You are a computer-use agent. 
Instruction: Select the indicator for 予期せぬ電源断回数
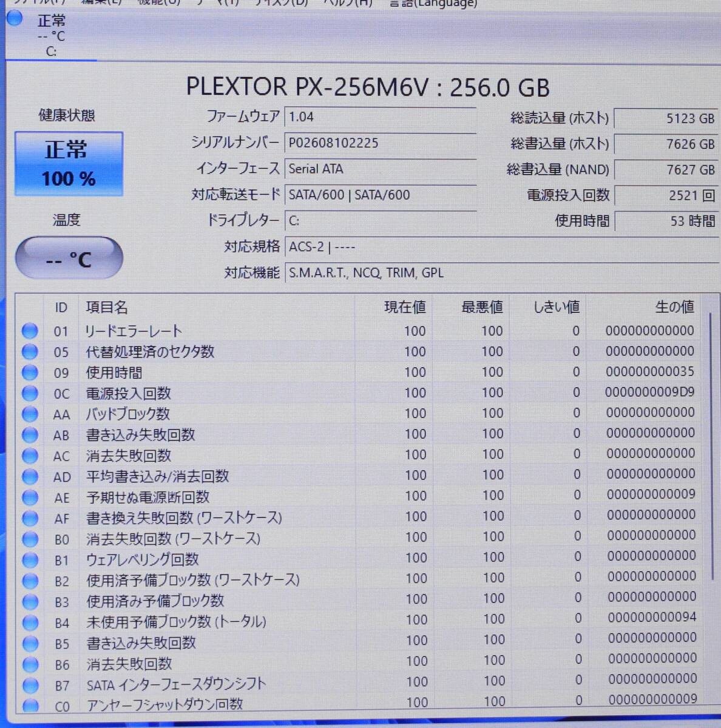[30, 496]
